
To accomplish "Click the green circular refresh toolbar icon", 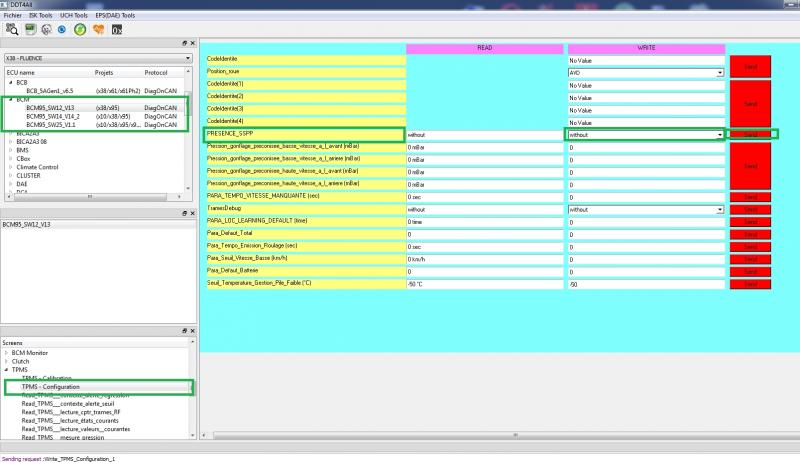I will tap(80, 30).
